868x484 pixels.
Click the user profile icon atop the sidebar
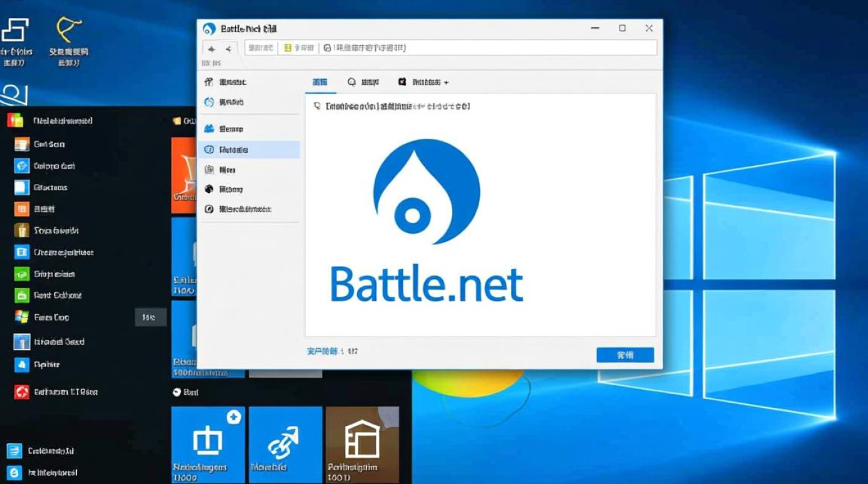coord(208,81)
